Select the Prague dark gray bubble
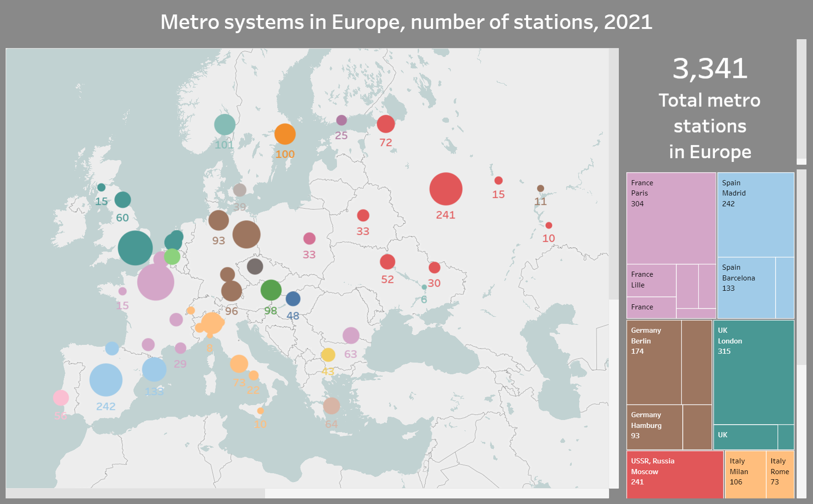813x504 pixels. click(x=255, y=266)
